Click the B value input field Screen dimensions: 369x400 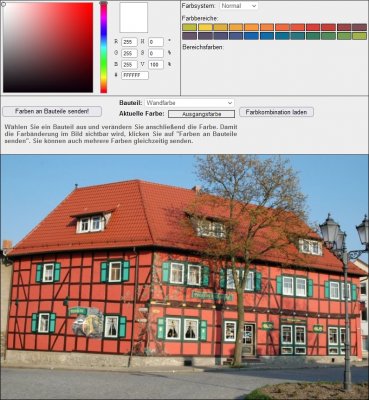coord(129,65)
